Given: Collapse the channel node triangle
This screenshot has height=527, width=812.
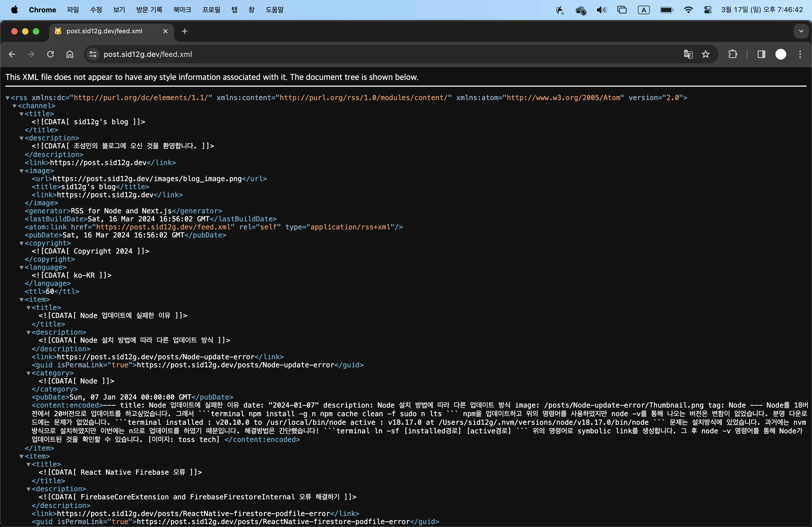Looking at the screenshot, I should click(x=15, y=106).
